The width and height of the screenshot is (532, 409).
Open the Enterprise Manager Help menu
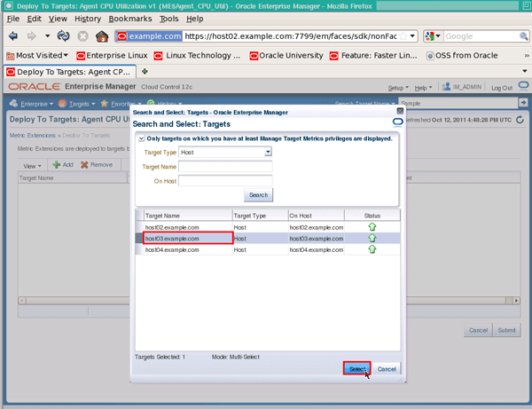(423, 88)
